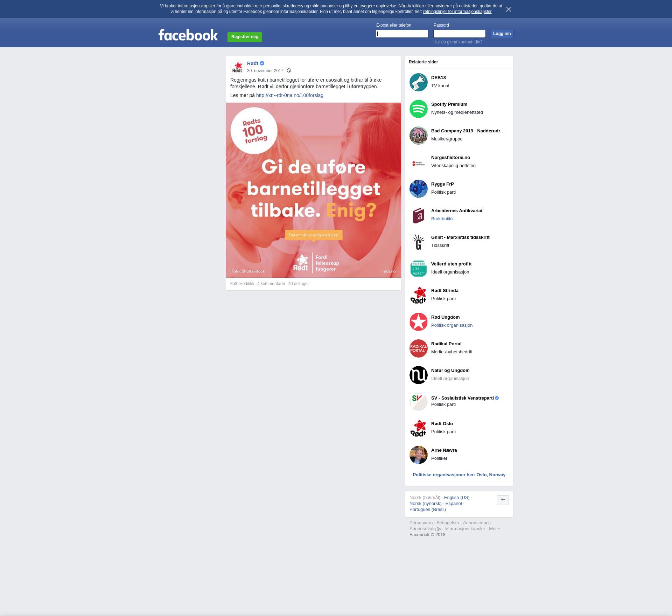Close the cookie notice banner

509,9
